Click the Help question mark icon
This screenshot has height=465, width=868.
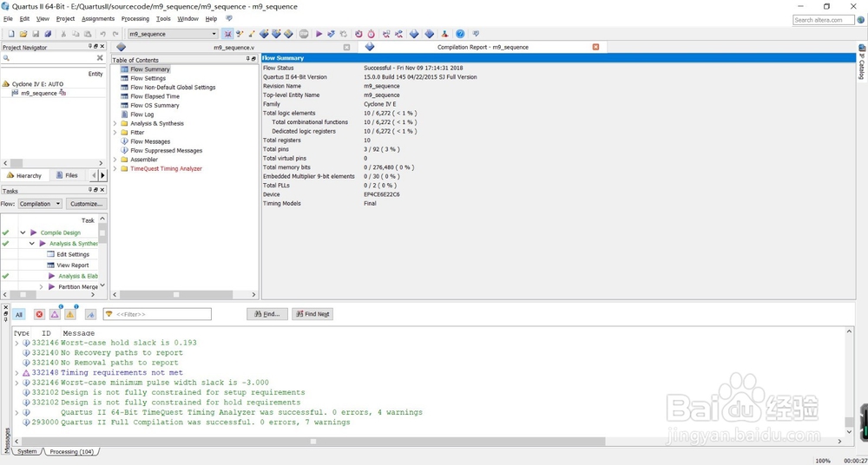click(x=460, y=34)
